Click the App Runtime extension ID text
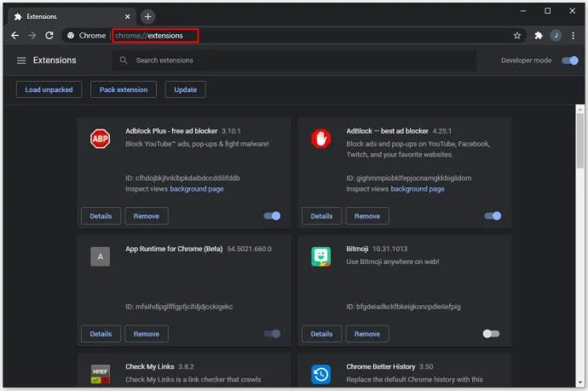588x391 pixels. pyautogui.click(x=179, y=307)
